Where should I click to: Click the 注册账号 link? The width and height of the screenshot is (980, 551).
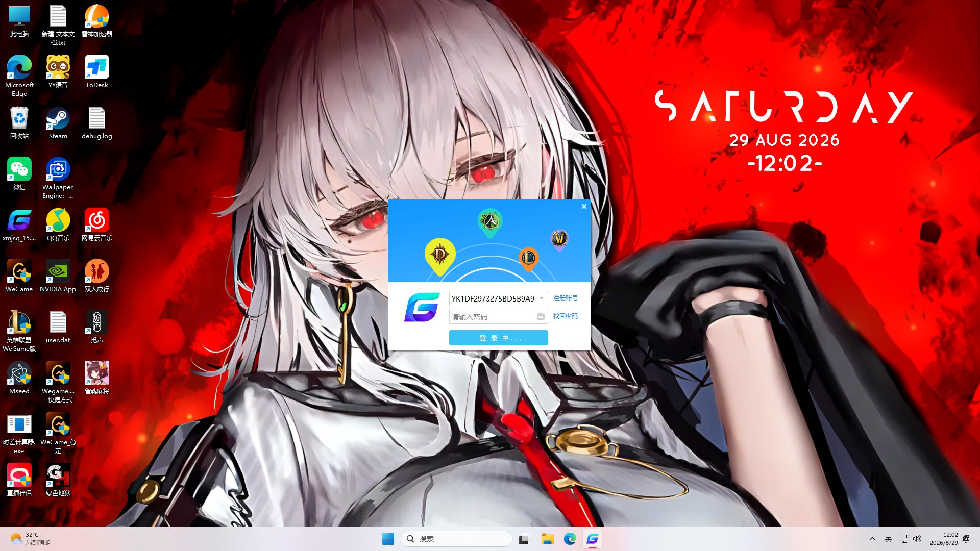pyautogui.click(x=566, y=298)
